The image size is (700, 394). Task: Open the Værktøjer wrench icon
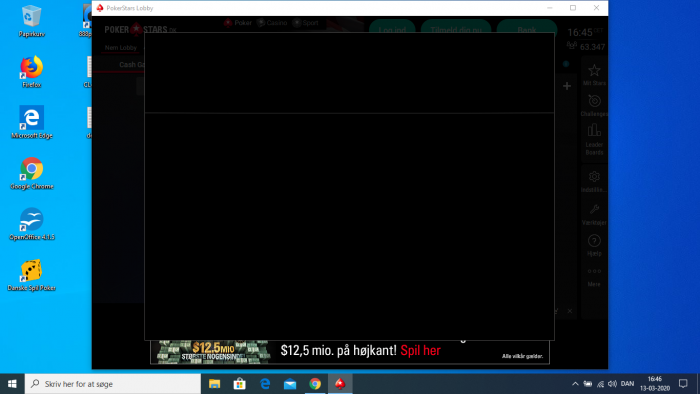point(594,209)
